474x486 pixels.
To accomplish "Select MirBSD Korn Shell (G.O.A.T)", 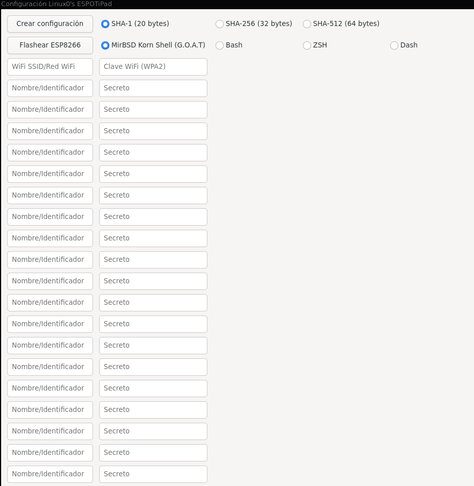I will [x=153, y=45].
